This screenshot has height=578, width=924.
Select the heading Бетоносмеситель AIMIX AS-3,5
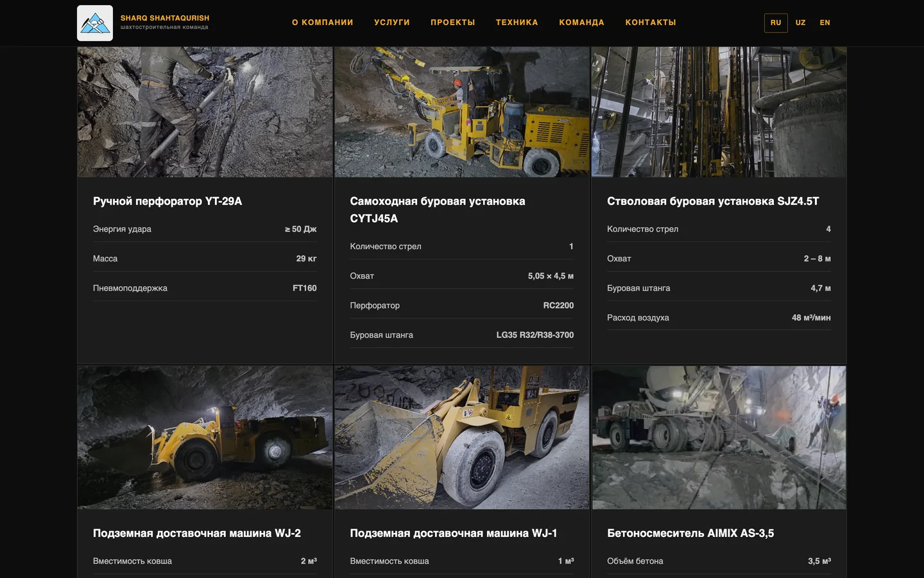(x=690, y=533)
